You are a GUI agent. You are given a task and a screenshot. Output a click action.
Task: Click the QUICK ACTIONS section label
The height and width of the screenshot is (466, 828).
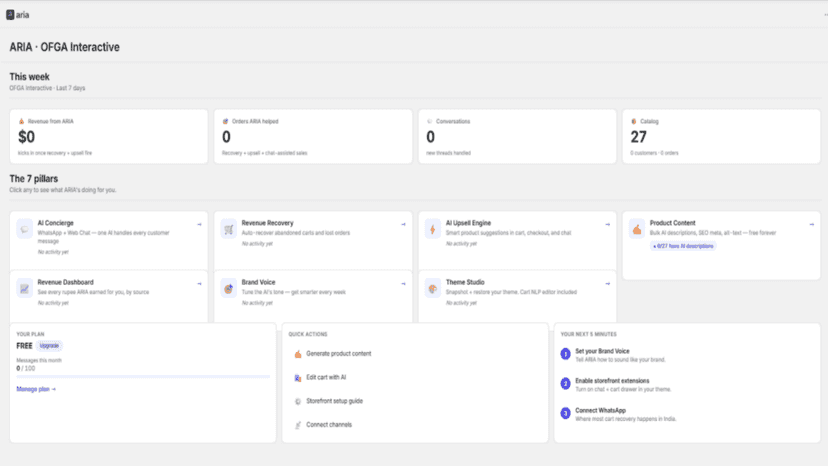[308, 334]
